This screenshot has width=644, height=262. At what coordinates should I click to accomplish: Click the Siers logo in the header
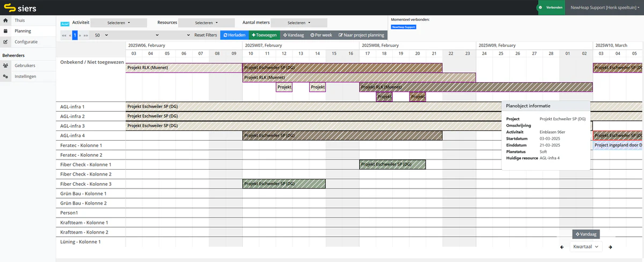[x=20, y=8]
